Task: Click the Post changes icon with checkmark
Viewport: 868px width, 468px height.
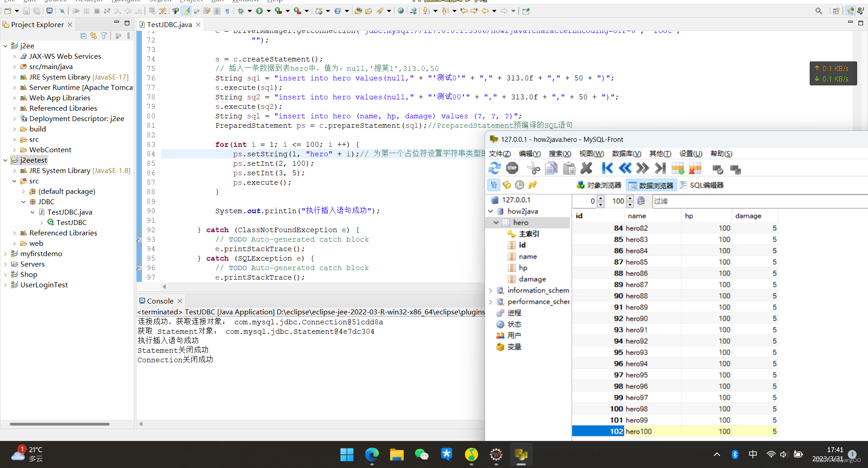Action: tap(717, 169)
